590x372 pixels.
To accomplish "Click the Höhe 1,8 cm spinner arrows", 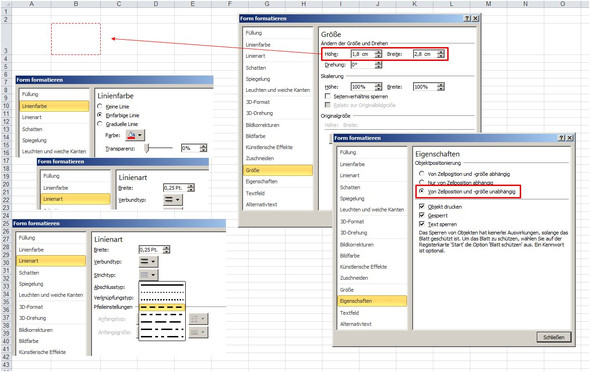I will [379, 54].
